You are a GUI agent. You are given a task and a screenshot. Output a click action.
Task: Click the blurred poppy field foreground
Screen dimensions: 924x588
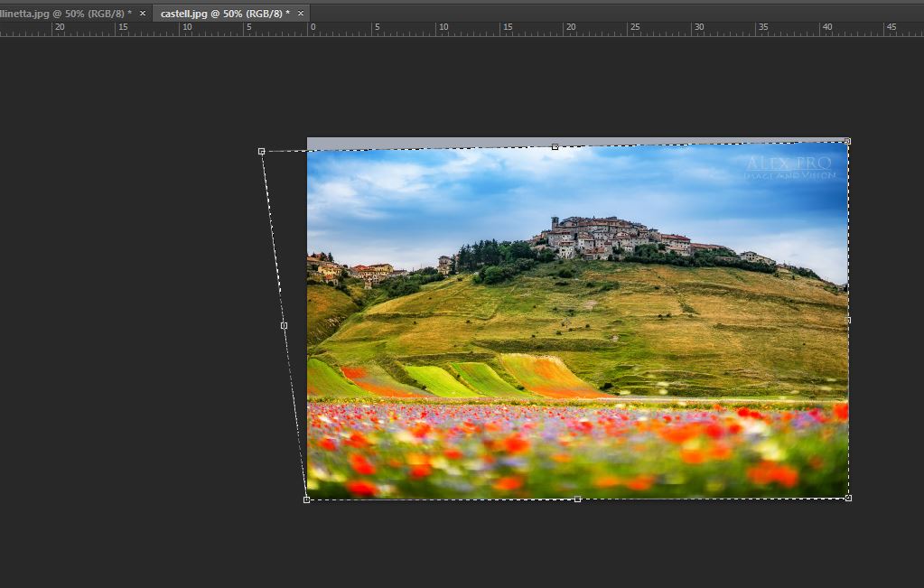tap(578, 452)
